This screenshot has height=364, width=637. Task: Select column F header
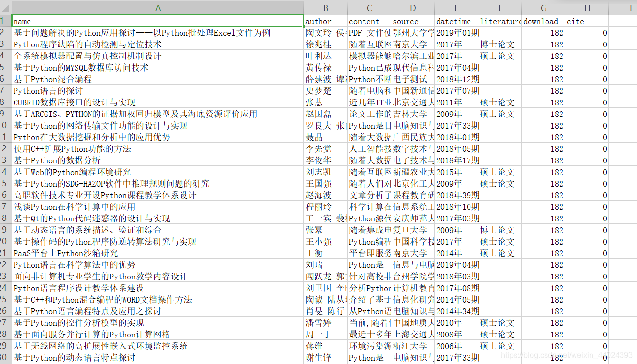tap(500, 8)
